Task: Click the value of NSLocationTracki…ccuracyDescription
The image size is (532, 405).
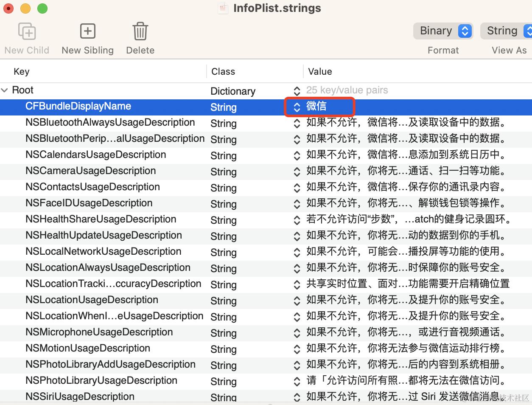Action: pos(408,284)
